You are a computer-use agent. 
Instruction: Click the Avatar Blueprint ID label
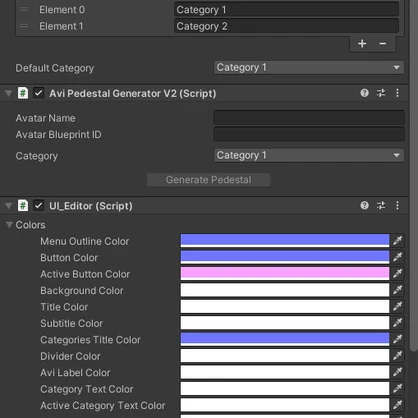[58, 134]
